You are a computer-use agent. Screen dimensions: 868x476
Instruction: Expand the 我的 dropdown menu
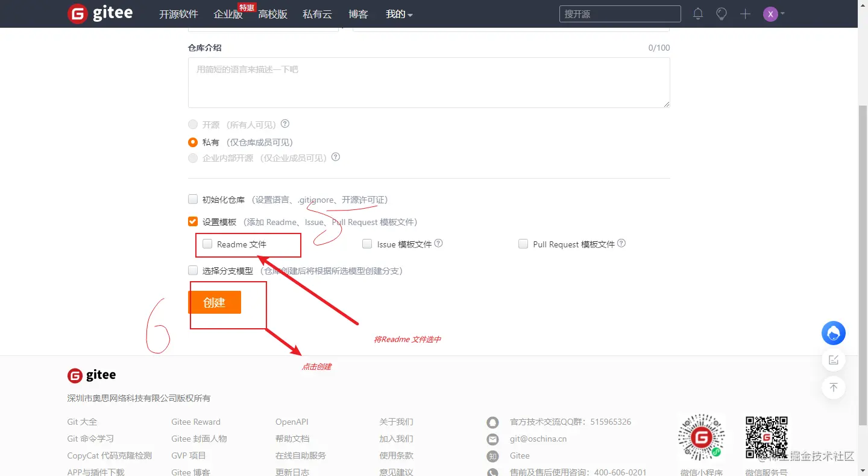[399, 14]
